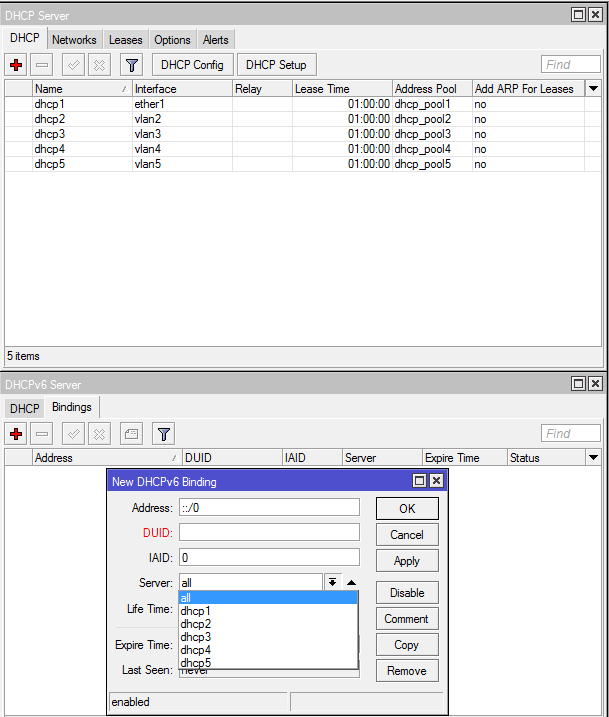Image resolution: width=609 pixels, height=717 pixels.
Task: Disable entry with X icon in DHCP Server
Action: point(99,65)
